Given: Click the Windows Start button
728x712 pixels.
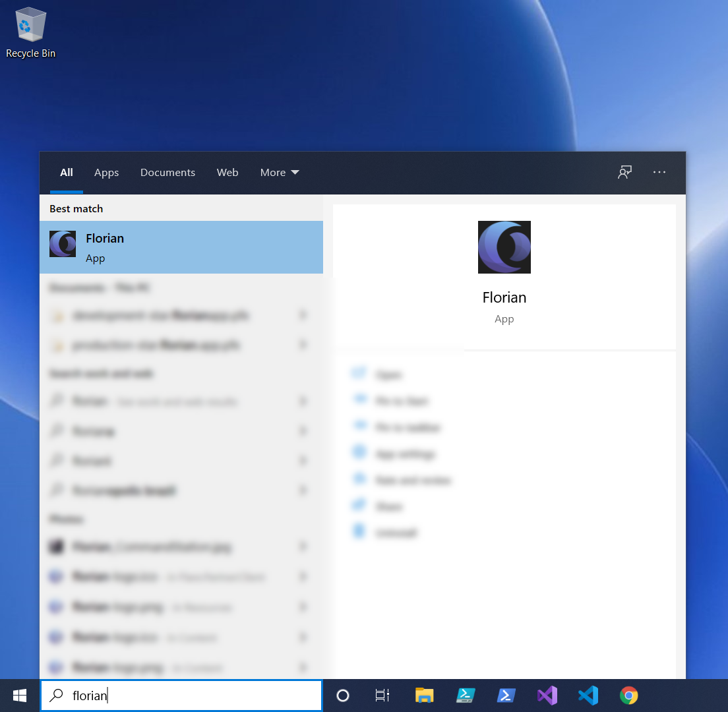Looking at the screenshot, I should tap(20, 696).
